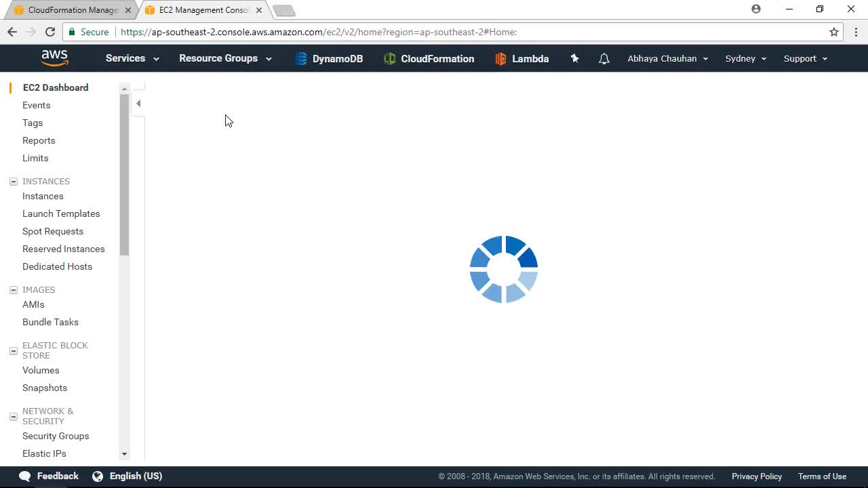The image size is (868, 488).
Task: Open the notifications bell
Action: [604, 59]
